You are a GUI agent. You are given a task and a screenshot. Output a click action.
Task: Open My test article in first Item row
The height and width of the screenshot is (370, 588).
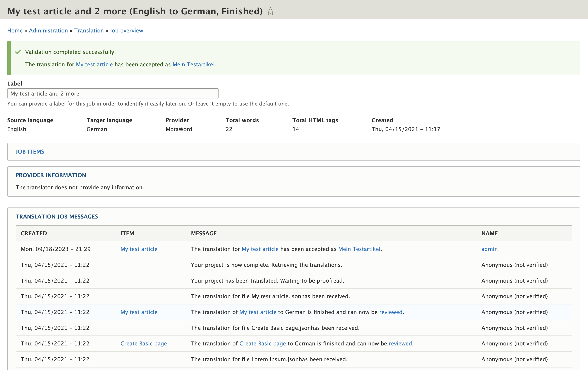point(139,249)
